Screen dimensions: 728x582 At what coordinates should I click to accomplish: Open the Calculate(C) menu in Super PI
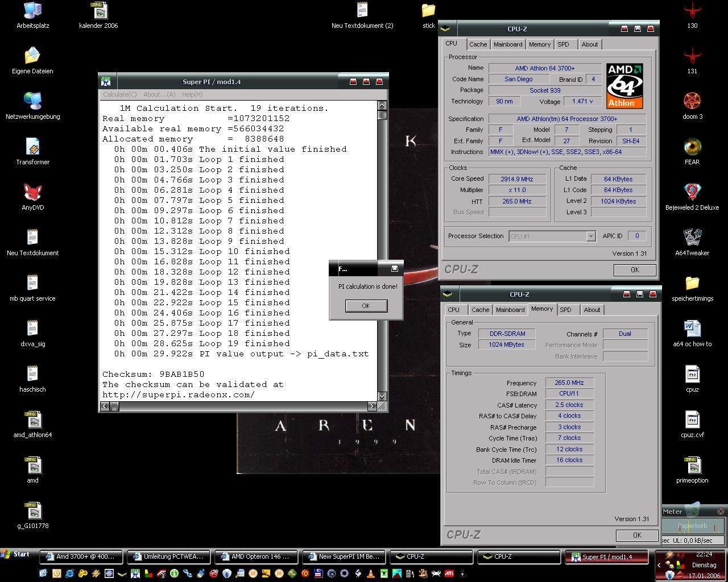coord(119,94)
